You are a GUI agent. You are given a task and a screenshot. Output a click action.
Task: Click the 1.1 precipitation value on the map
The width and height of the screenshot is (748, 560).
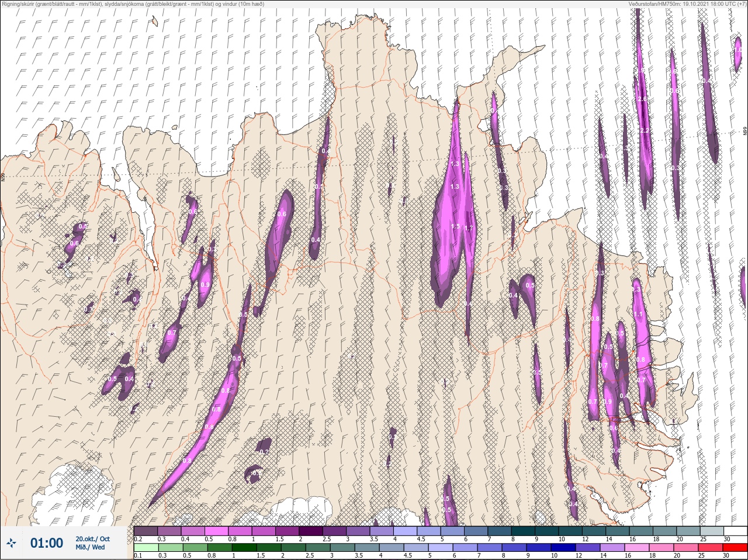638,314
